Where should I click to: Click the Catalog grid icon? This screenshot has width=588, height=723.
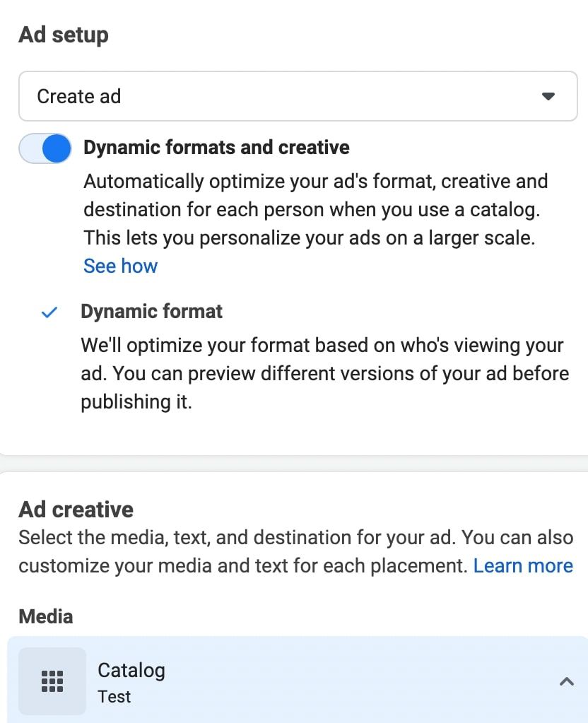tap(52, 681)
